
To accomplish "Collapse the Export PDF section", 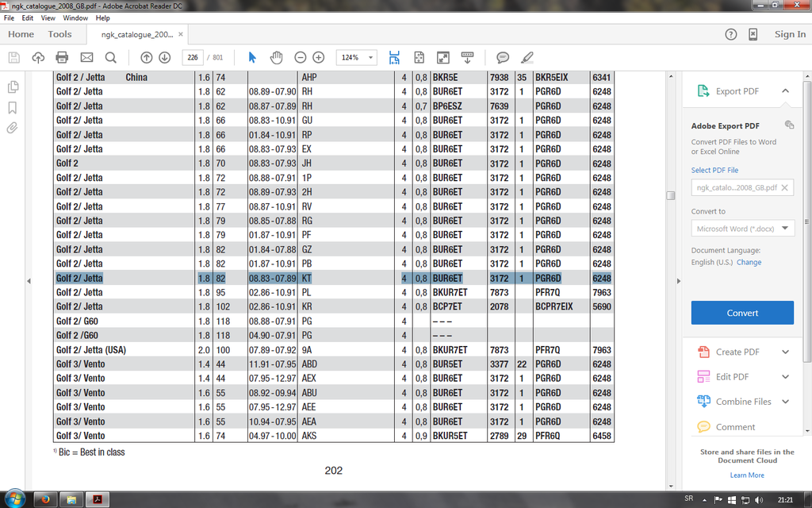I will (x=786, y=91).
